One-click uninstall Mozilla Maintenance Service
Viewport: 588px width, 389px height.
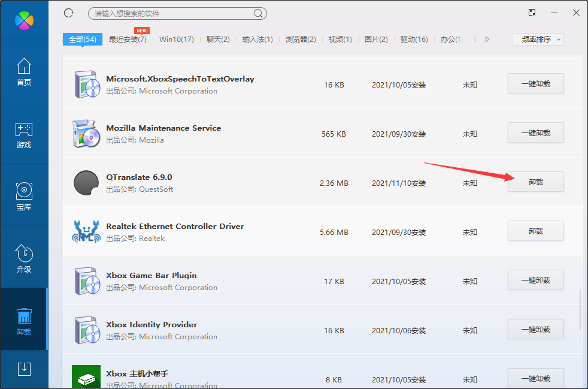tap(536, 132)
